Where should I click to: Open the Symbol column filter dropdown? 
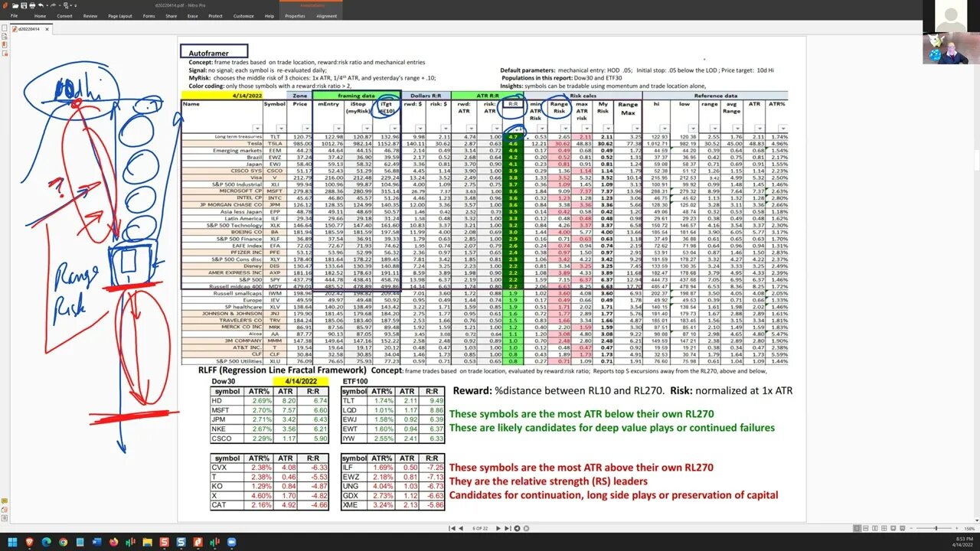[x=281, y=128]
